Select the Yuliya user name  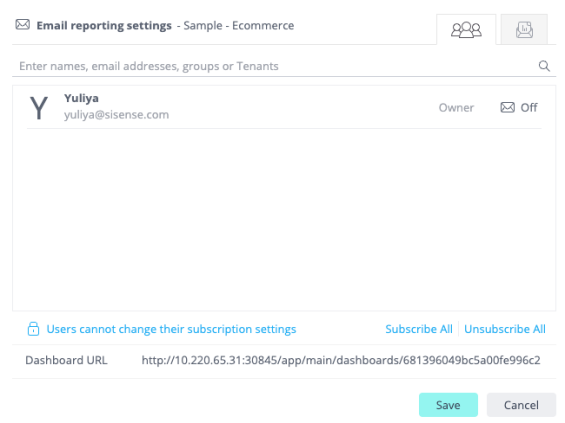point(81,98)
